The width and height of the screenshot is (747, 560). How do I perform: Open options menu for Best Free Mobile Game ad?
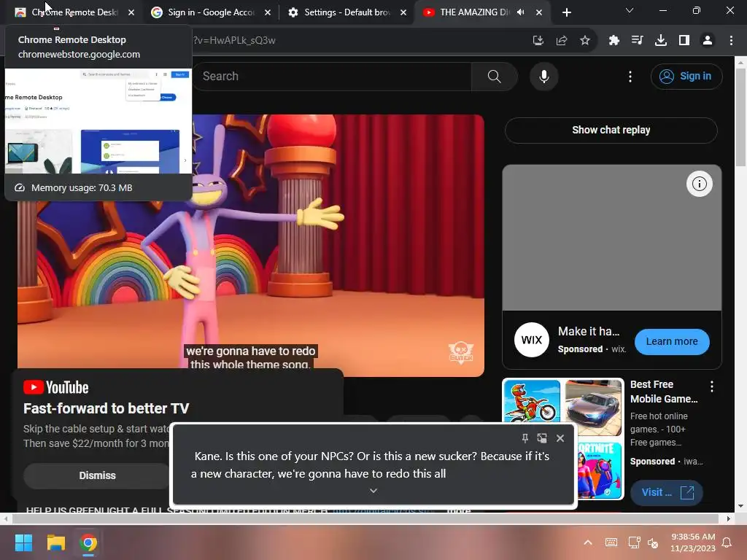(712, 386)
